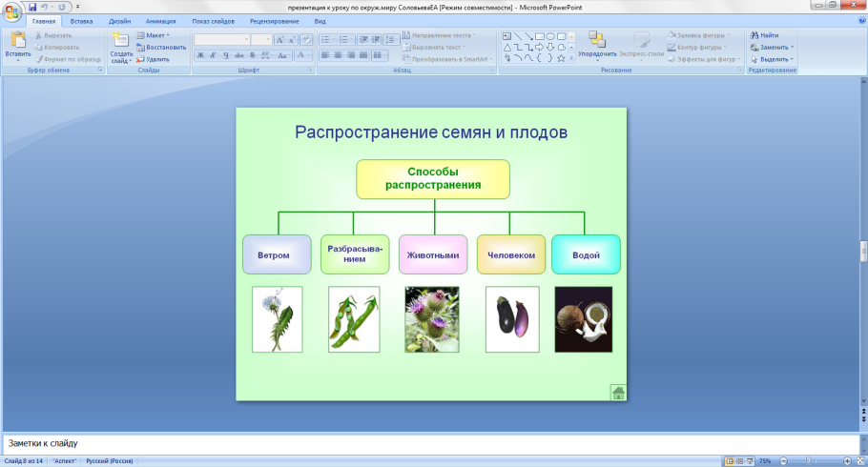Save the presentation from Quick Access toolbar
The width and height of the screenshot is (868, 467).
[x=32, y=7]
